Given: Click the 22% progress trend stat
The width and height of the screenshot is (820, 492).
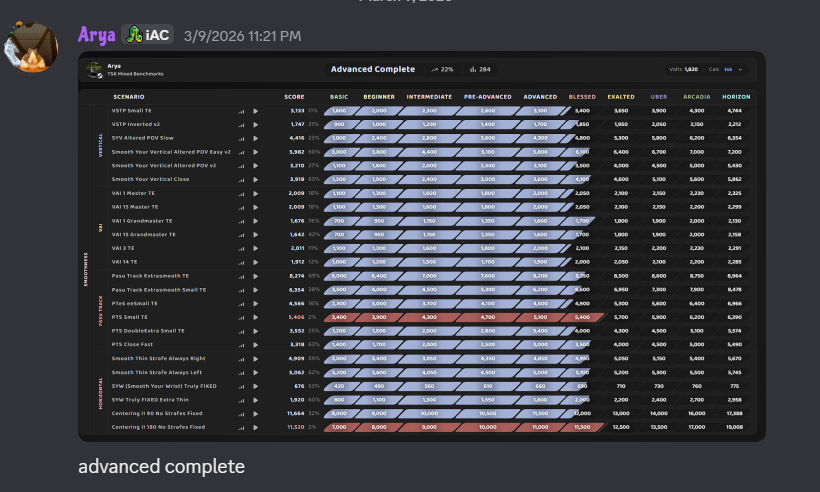Looking at the screenshot, I should coord(442,70).
